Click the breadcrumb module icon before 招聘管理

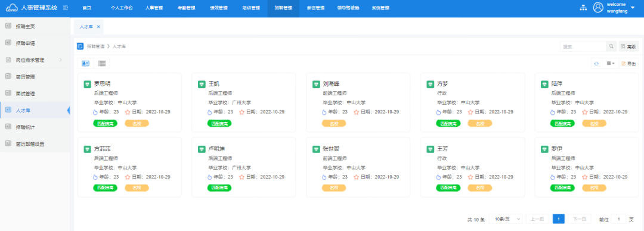tap(80, 46)
